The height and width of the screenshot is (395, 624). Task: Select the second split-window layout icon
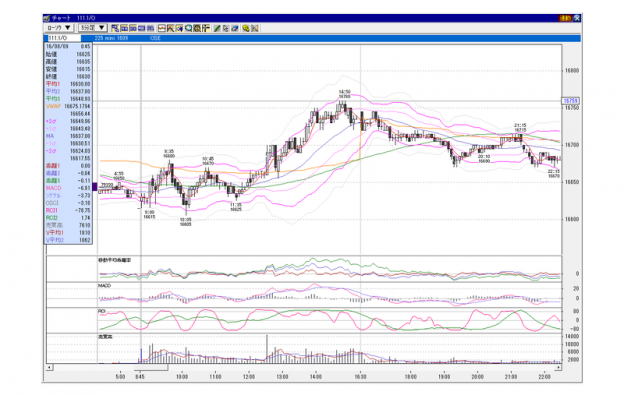(124, 28)
